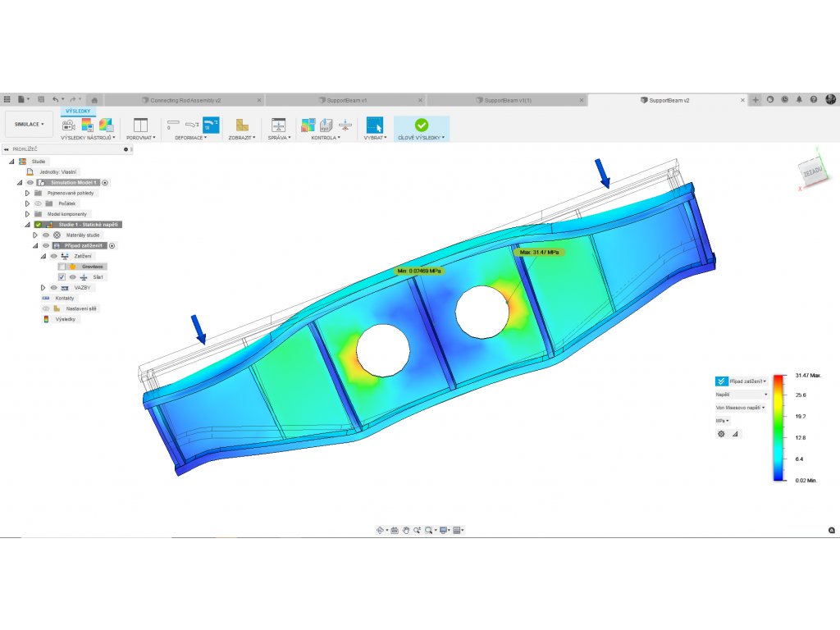Open the MPa units dropdown
Screen dimensions: 840x630
tap(723, 421)
